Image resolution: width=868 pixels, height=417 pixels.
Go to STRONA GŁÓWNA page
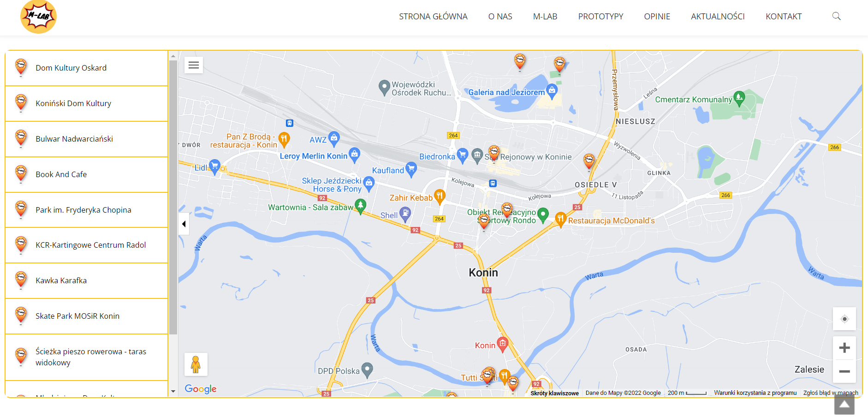coord(433,17)
